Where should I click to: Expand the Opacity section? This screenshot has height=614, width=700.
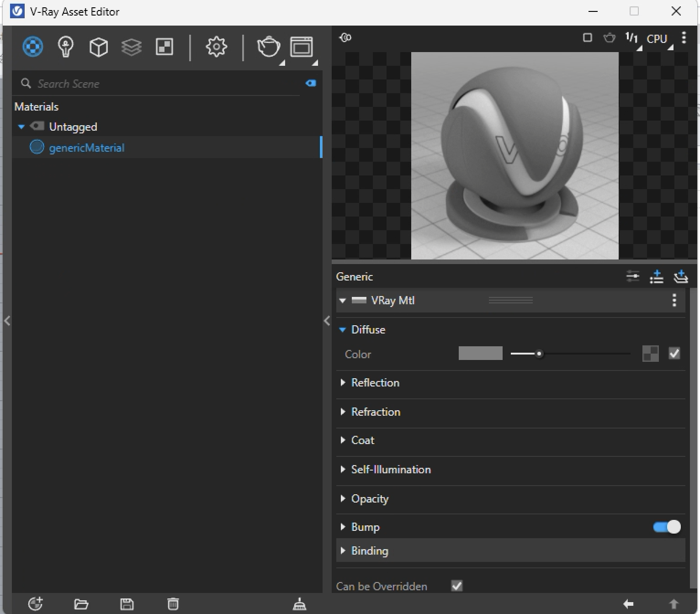click(x=343, y=498)
